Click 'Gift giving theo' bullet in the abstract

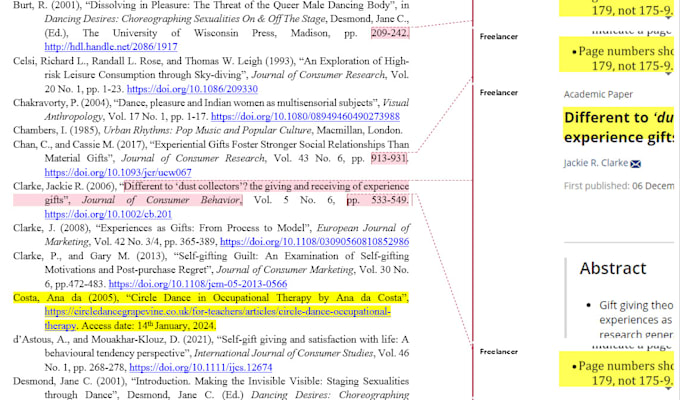pyautogui.click(x=636, y=305)
